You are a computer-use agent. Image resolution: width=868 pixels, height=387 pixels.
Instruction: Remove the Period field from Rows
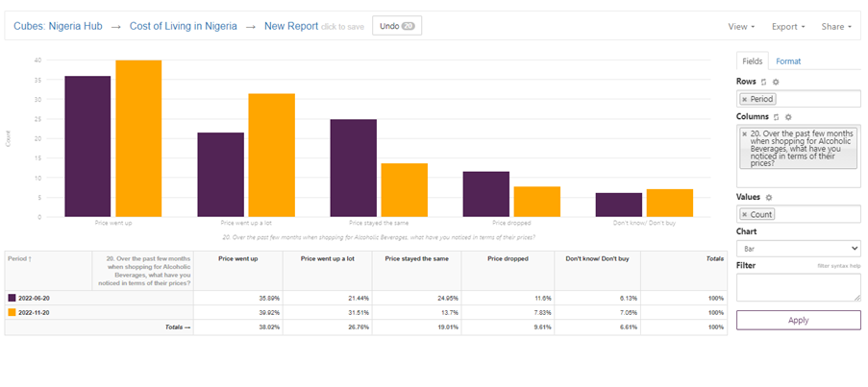click(x=744, y=99)
